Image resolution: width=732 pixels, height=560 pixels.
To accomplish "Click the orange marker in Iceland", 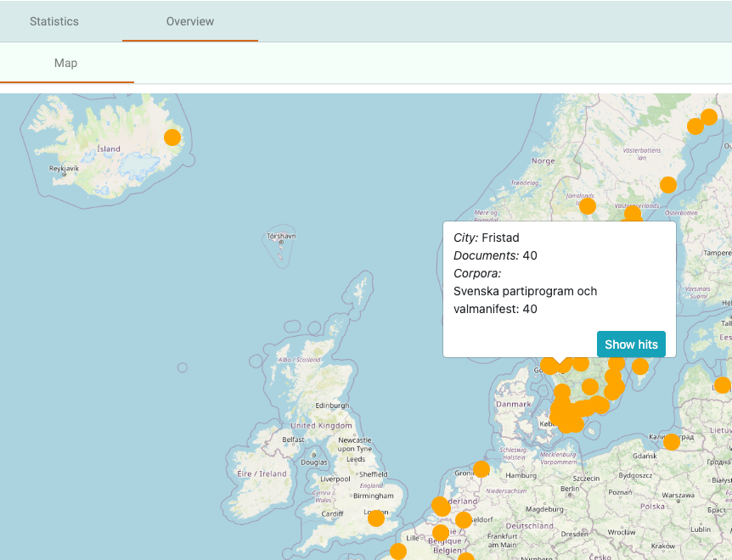I will pyautogui.click(x=172, y=137).
